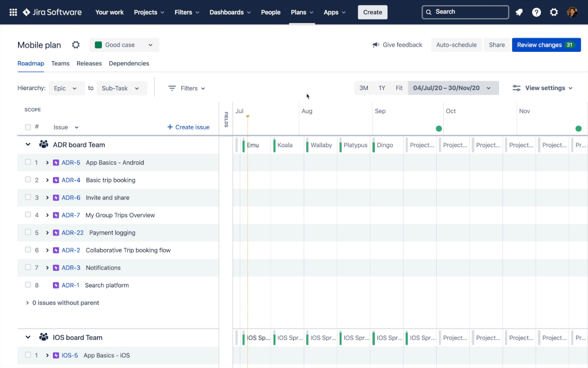588x368 pixels.
Task: Switch to the Dependencies tab
Action: tap(129, 64)
